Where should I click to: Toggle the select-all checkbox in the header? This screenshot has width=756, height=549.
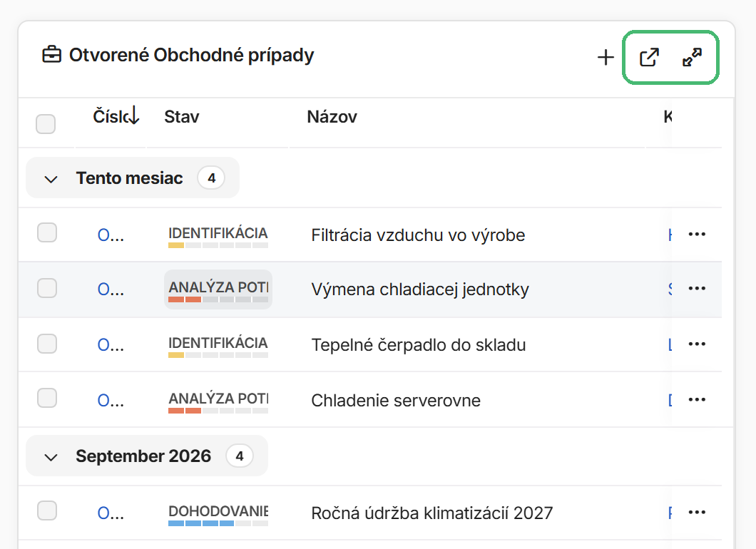[x=46, y=124]
